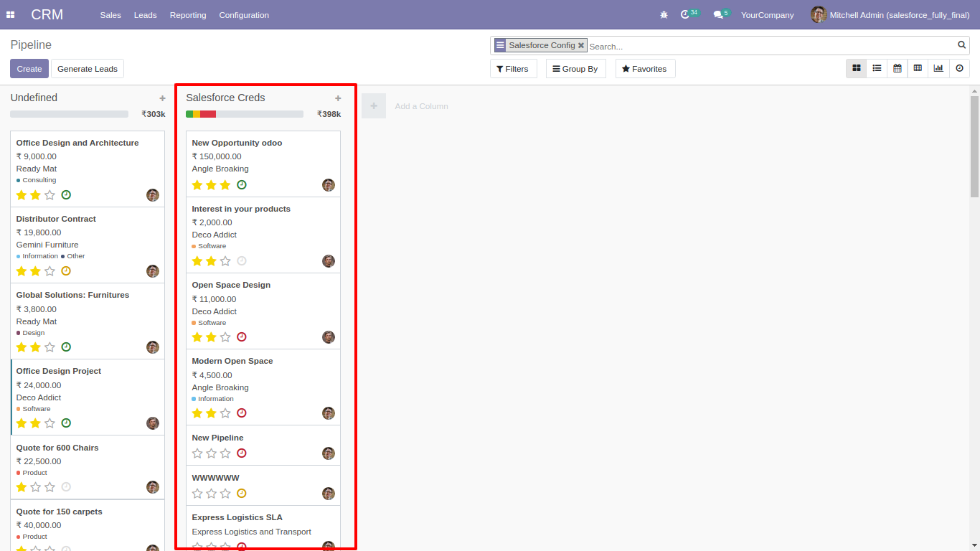Open the Favorites dropdown
The width and height of the screenshot is (980, 551).
click(x=645, y=69)
